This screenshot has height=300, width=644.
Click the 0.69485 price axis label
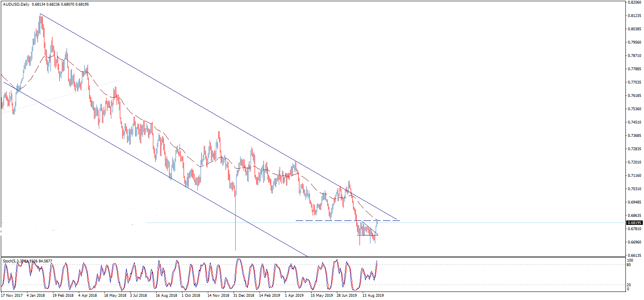click(635, 202)
